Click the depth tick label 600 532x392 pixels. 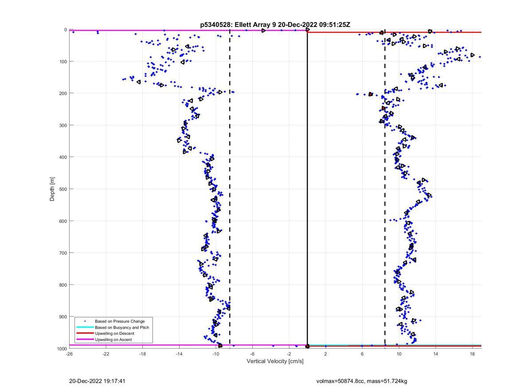63,221
